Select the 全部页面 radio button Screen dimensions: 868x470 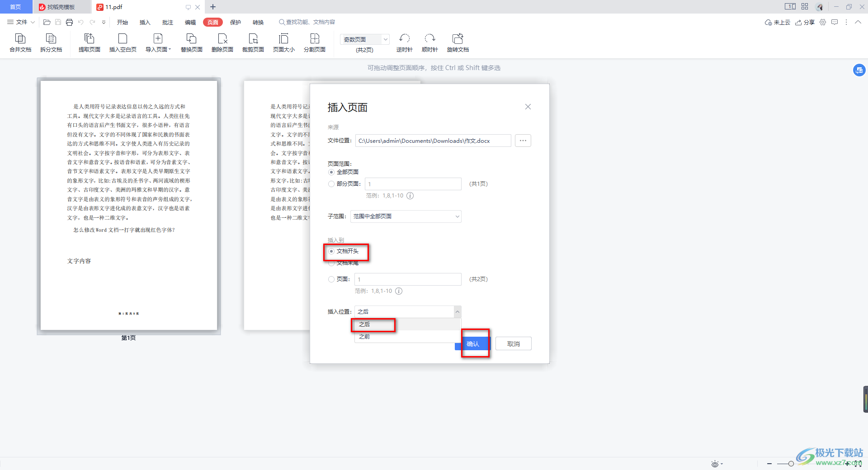(331, 172)
